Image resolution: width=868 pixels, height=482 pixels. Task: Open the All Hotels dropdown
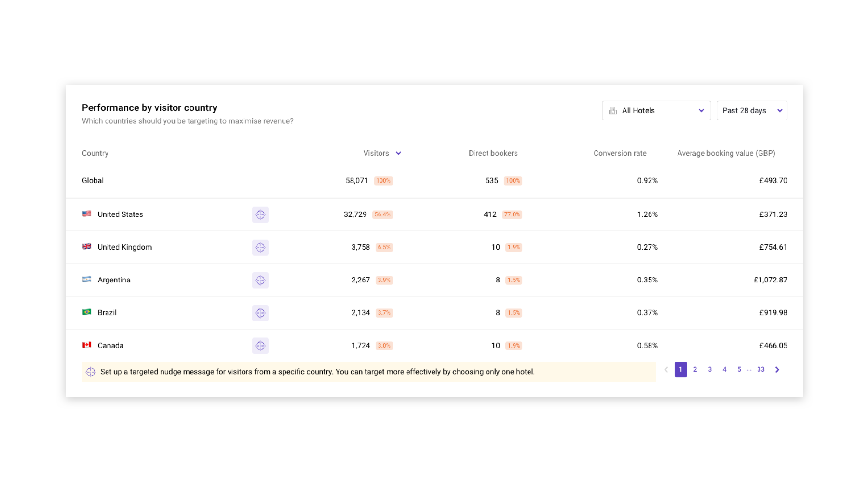click(x=656, y=111)
